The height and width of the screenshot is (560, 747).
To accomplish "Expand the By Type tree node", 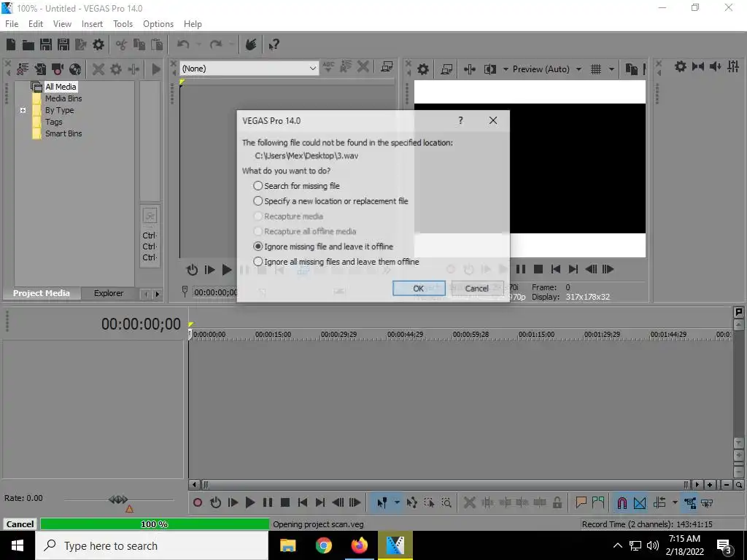I will tap(23, 110).
